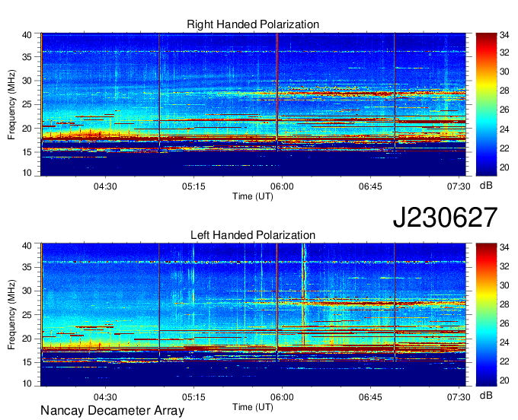Click the Right Handed Polarization spectrogram image
This screenshot has height=420, width=518.
[253, 104]
